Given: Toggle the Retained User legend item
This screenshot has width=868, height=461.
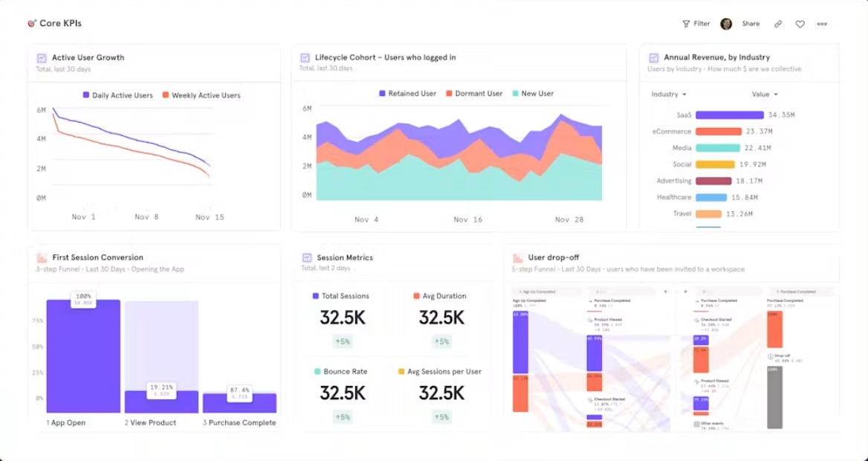Looking at the screenshot, I should (407, 94).
